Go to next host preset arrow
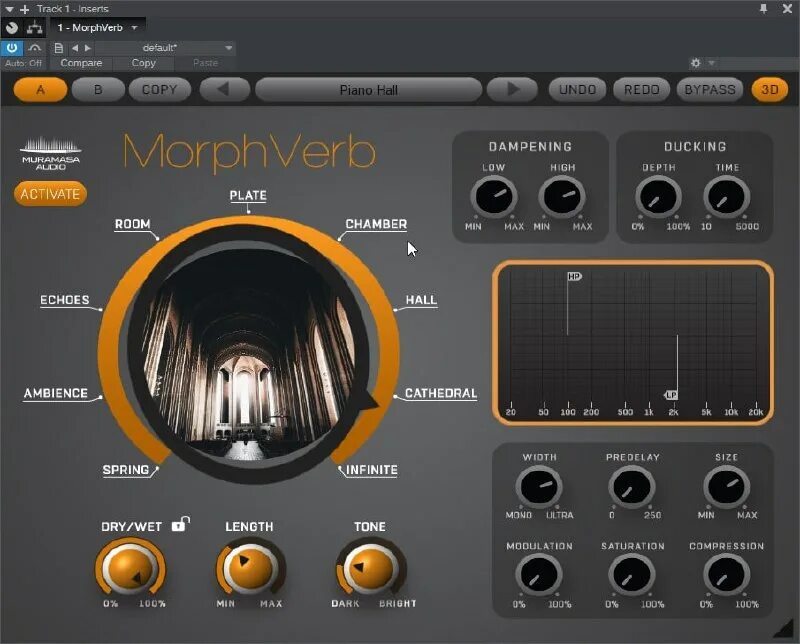The width and height of the screenshot is (800, 644). (x=88, y=48)
